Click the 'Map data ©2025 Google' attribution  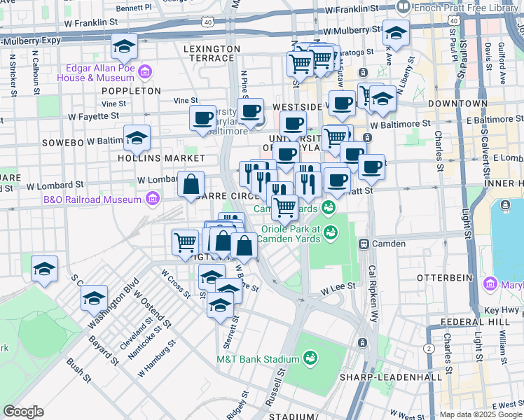[x=481, y=414]
